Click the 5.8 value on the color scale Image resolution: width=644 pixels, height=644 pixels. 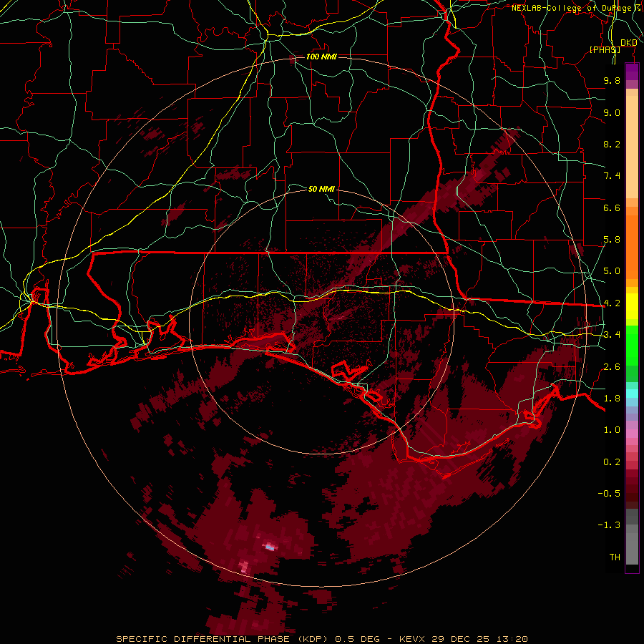pos(612,240)
